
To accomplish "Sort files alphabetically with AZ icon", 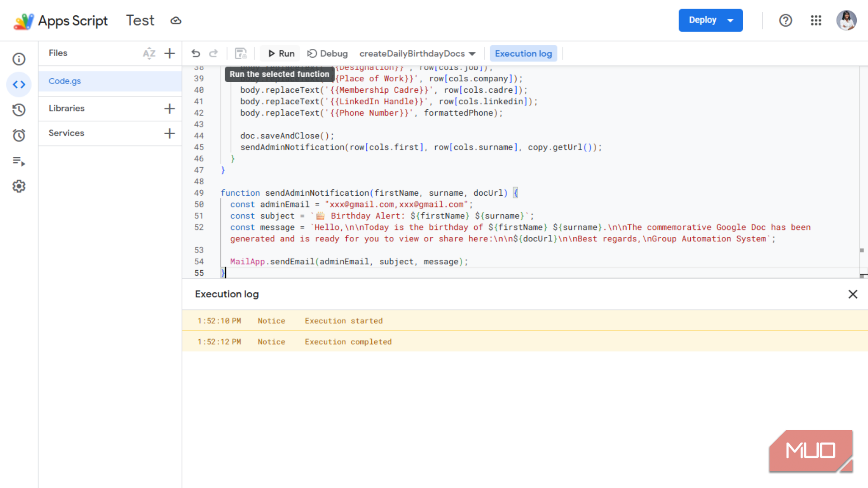I will 149,53.
